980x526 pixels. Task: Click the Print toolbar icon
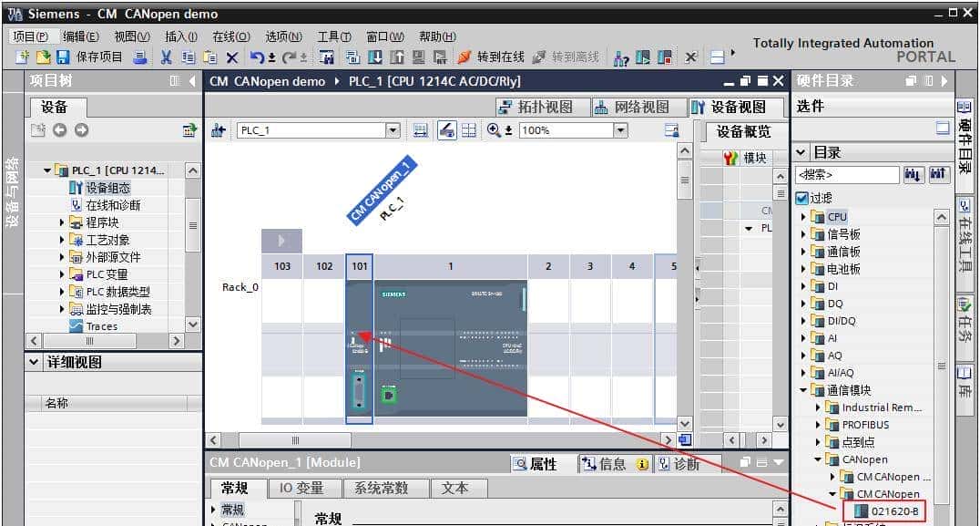pyautogui.click(x=139, y=57)
